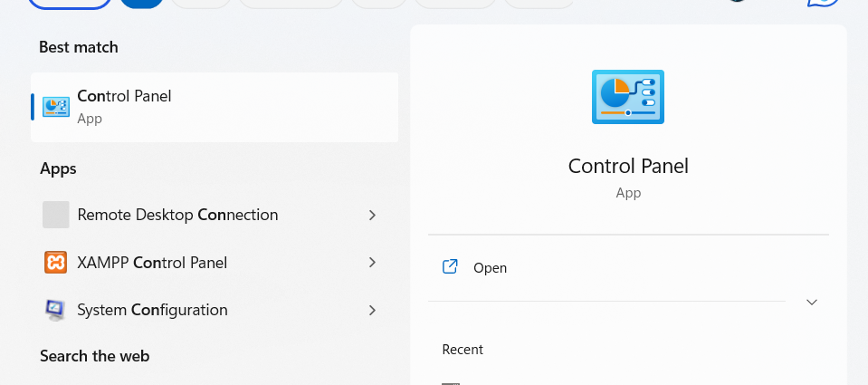Click the Remote Desktop Connection placeholder icon
This screenshot has height=385, width=868.
pyautogui.click(x=56, y=215)
